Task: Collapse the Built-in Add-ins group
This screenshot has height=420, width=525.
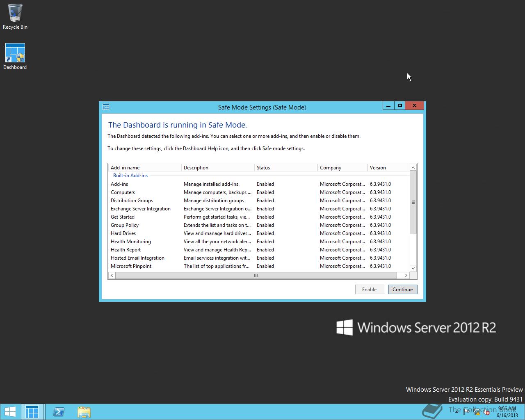Action: tap(130, 175)
